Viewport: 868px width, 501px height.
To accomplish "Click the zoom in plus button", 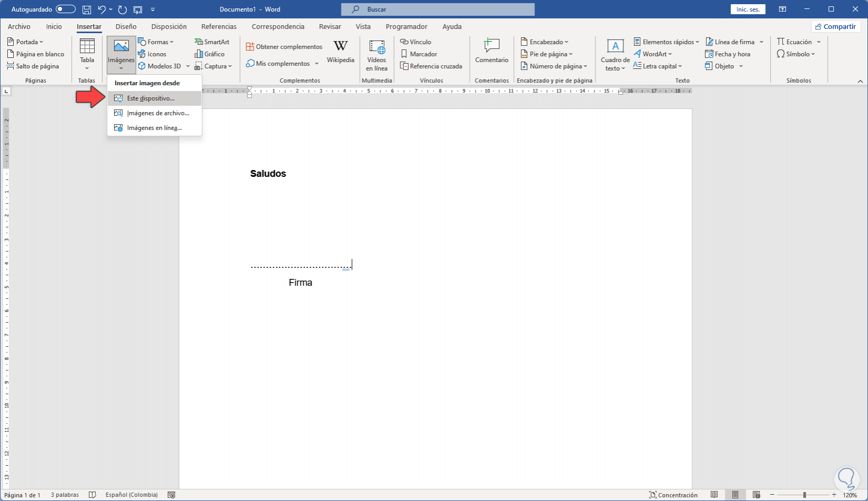I will pyautogui.click(x=834, y=495).
